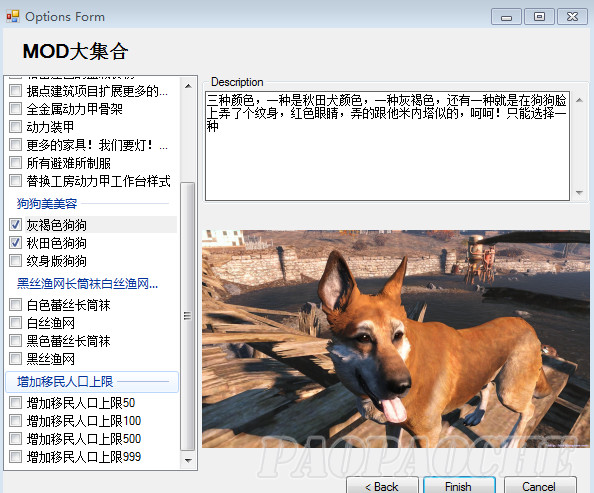Minimize the Options Form window
Screen dimensions: 594x493
point(506,17)
